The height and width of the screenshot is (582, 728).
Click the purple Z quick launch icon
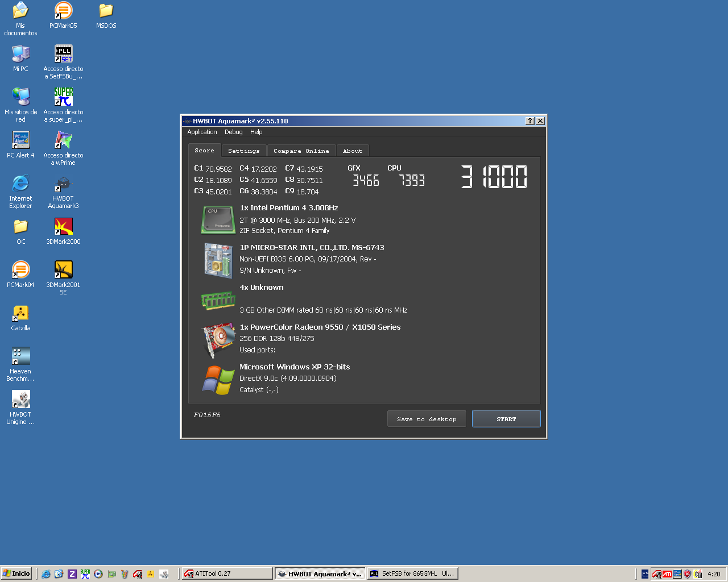pyautogui.click(x=72, y=574)
